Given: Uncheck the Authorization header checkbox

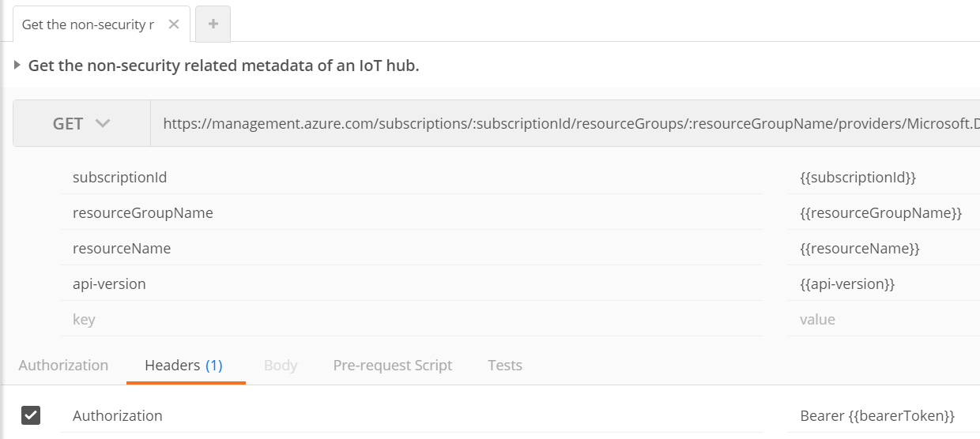Looking at the screenshot, I should [31, 415].
